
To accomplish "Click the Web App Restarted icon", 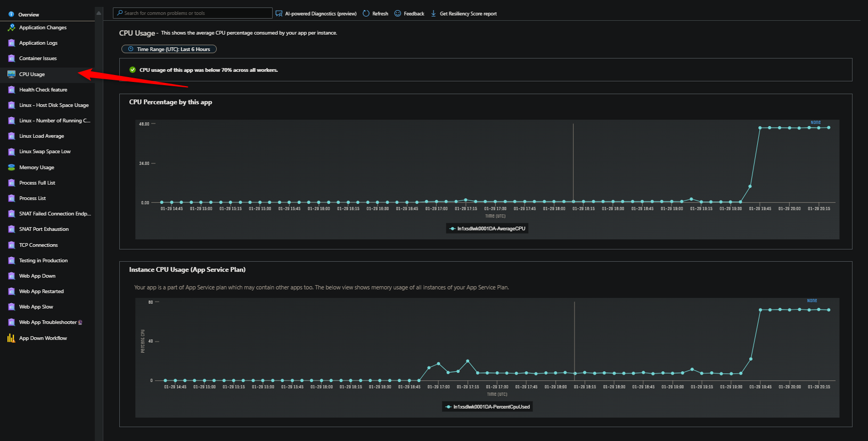I will click(x=11, y=292).
